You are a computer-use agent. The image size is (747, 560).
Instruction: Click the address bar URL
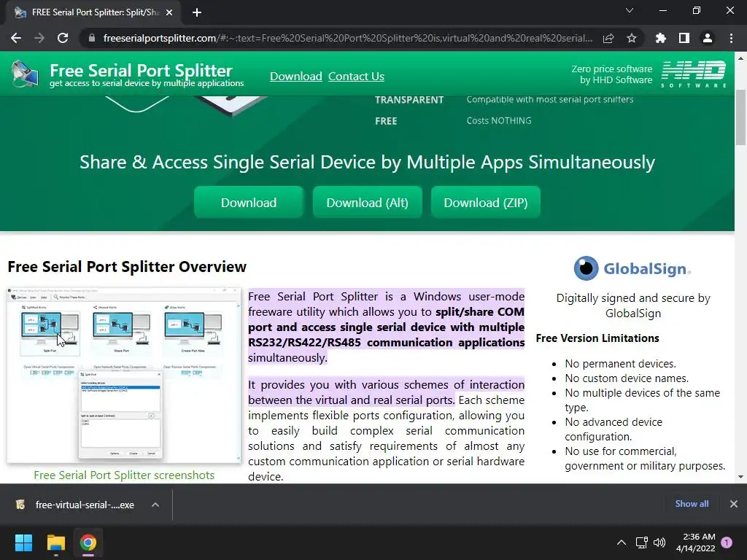348,38
